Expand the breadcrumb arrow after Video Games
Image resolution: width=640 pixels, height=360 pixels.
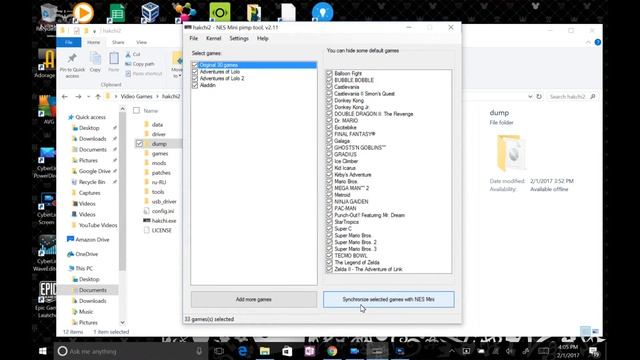click(157, 96)
